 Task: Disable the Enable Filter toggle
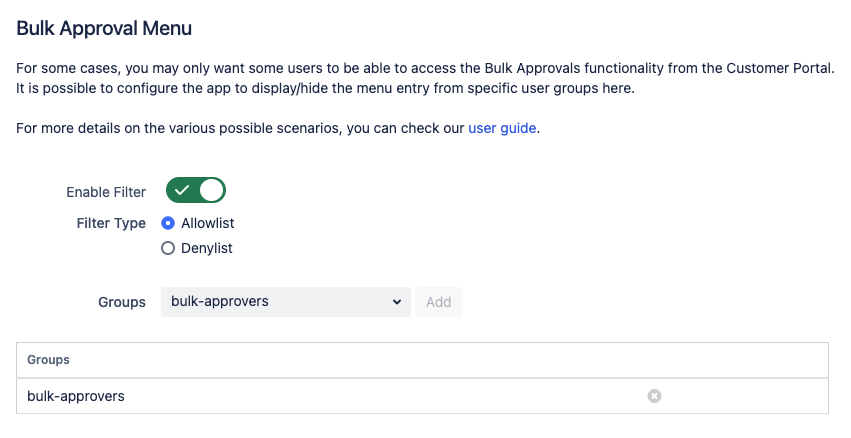(x=196, y=190)
